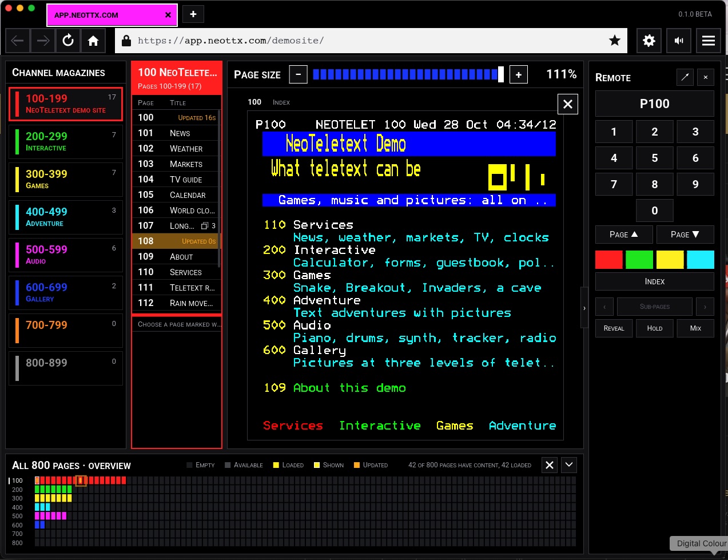Click yellow Games fastext link on page

point(455,426)
